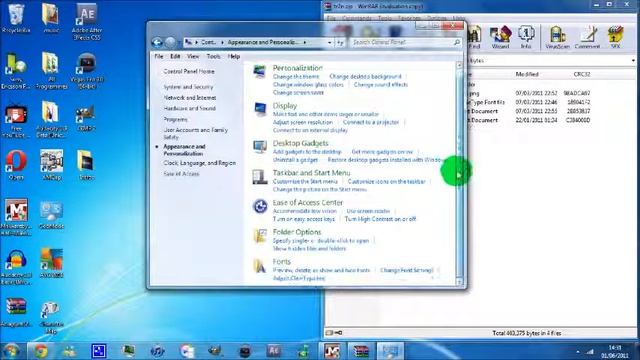The height and width of the screenshot is (360, 640).
Task: Open the File menu in Control Panel
Action: pyautogui.click(x=159, y=56)
